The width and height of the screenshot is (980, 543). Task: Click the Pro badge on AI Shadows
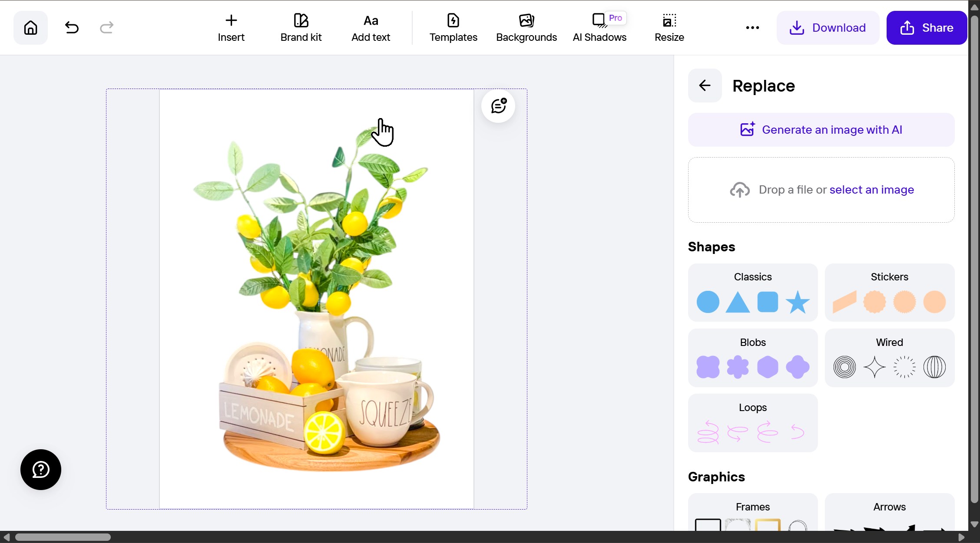tap(615, 18)
